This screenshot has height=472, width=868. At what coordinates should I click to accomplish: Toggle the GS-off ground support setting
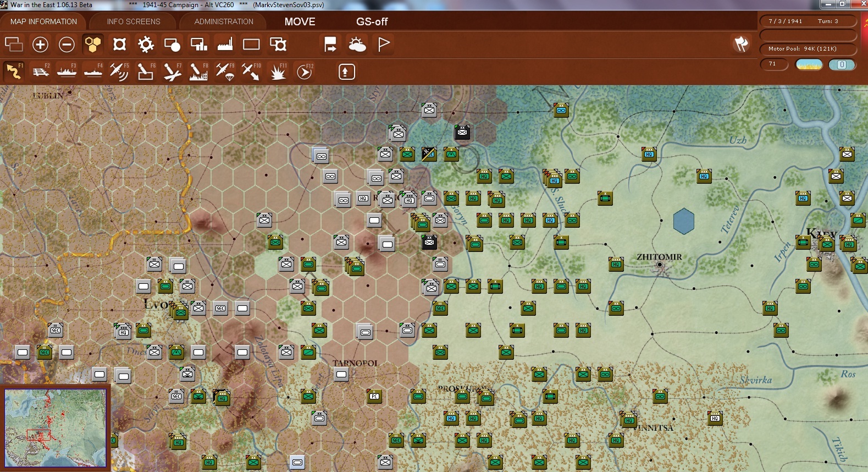[372, 21]
